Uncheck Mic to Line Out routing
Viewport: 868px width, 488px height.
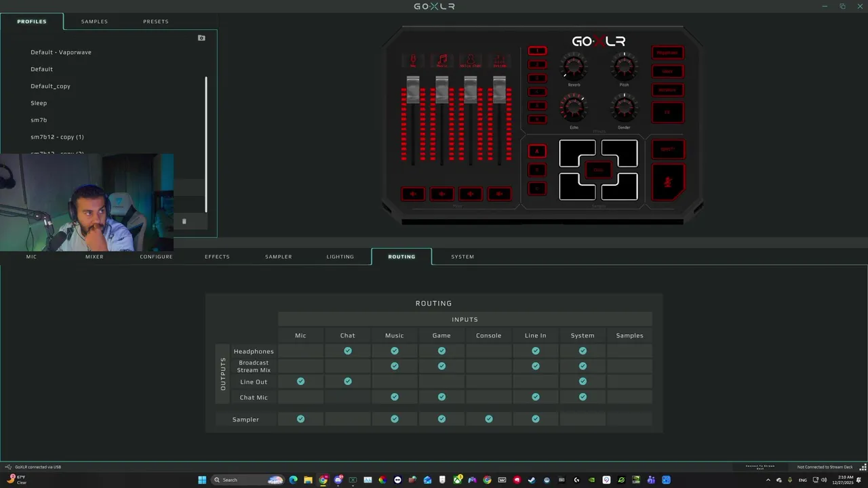(x=300, y=382)
